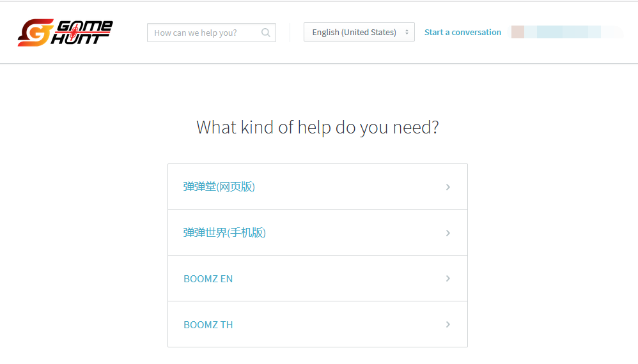Click the chevron arrow beside 弹弹堂(网页版)
The height and width of the screenshot is (364, 638).
(x=447, y=187)
